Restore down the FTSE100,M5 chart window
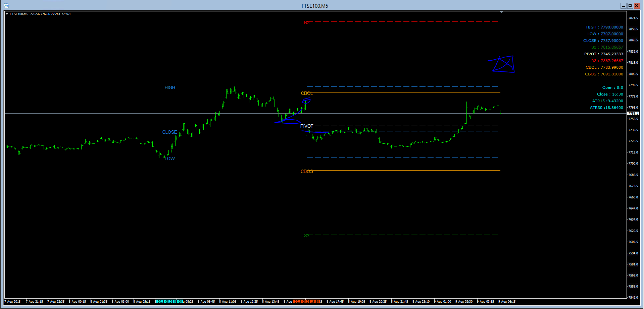Viewport: 644px width, 309px height. click(x=630, y=6)
